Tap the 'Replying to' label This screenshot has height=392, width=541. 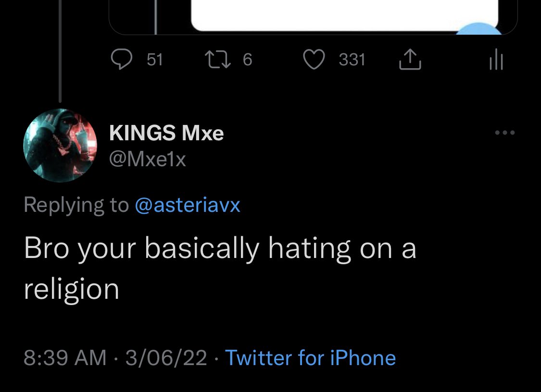point(76,205)
